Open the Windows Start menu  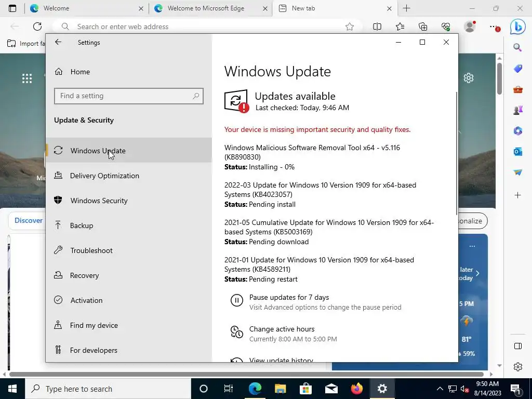(12, 389)
